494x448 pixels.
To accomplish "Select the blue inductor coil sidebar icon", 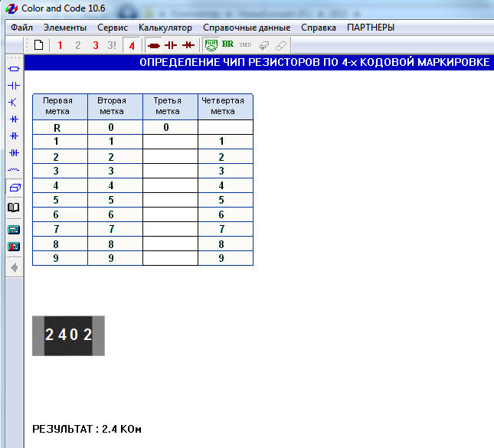I will [x=14, y=170].
